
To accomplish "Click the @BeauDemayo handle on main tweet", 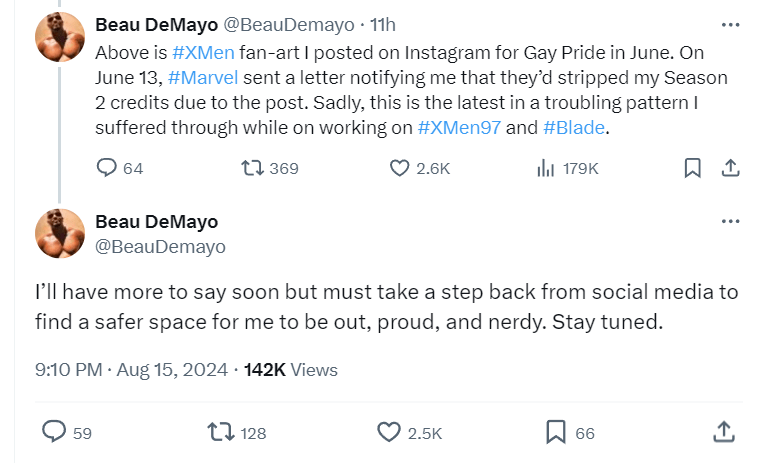I will [160, 246].
